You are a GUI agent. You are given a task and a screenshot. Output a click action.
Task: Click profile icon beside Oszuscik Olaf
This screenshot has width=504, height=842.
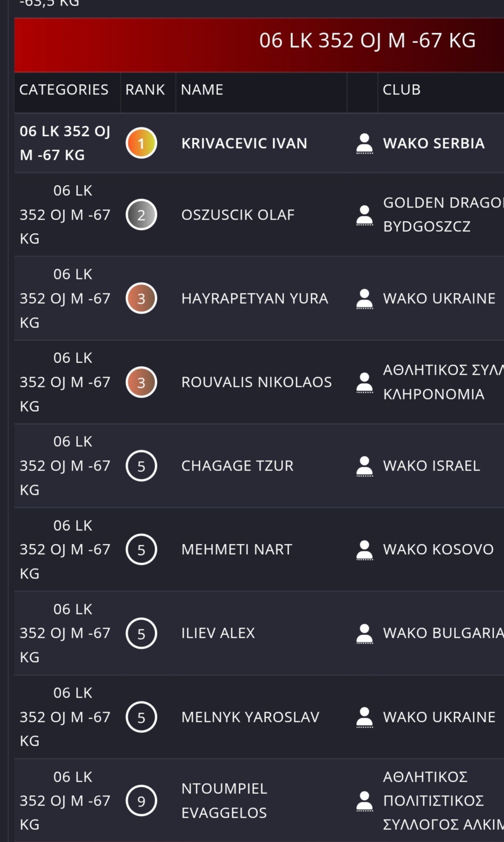pos(364,215)
